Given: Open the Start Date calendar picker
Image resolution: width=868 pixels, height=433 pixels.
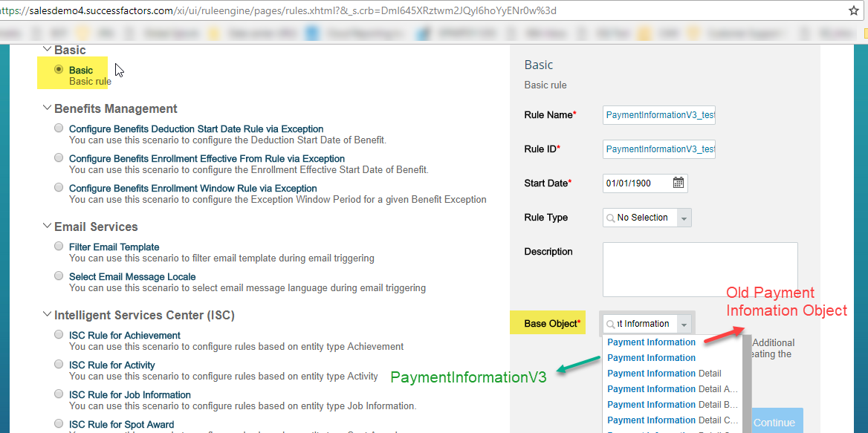Looking at the screenshot, I should pos(678,183).
